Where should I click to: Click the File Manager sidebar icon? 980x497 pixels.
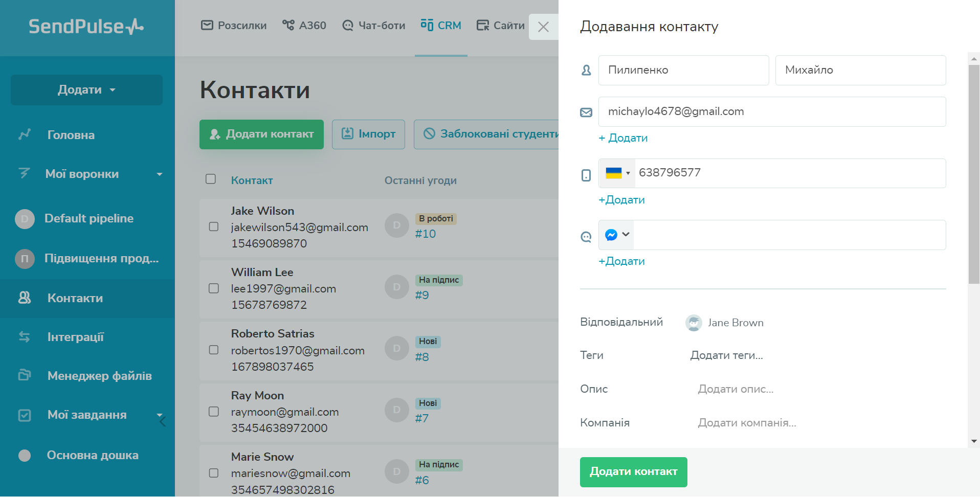click(25, 375)
